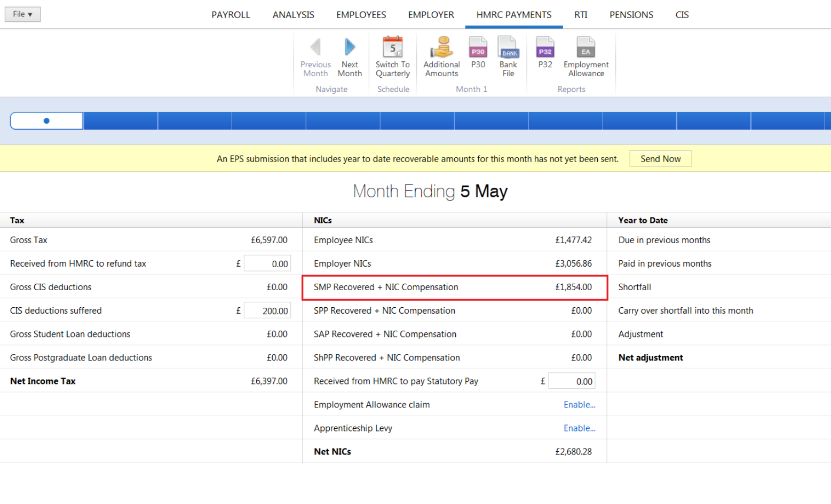The height and width of the screenshot is (504, 831).
Task: Enable Apprenticeship Levy link
Action: point(579,428)
